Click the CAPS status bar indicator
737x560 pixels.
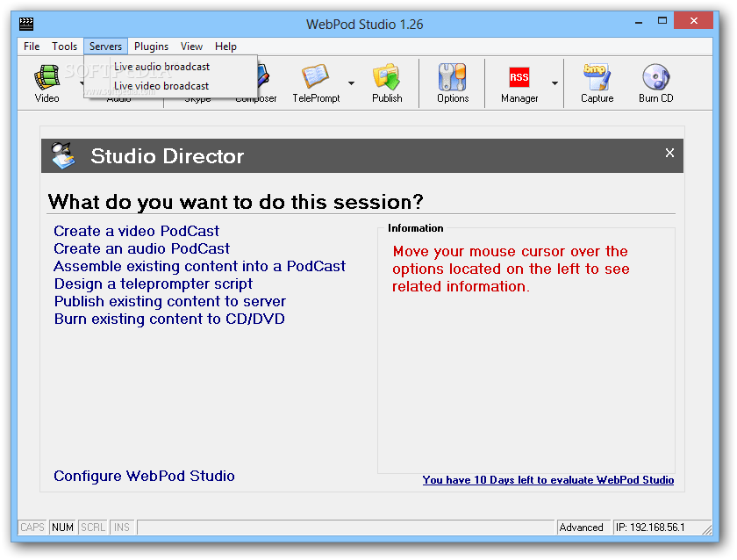pyautogui.click(x=32, y=528)
